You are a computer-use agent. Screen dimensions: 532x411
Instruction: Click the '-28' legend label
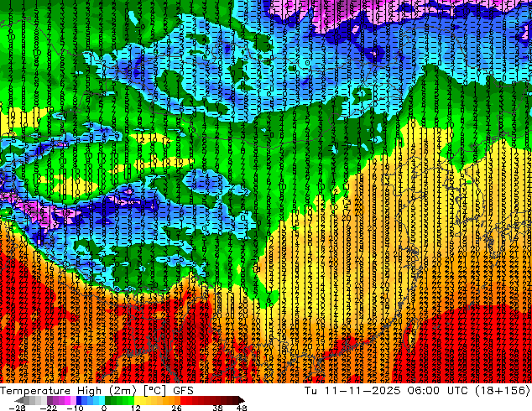(x=17, y=408)
